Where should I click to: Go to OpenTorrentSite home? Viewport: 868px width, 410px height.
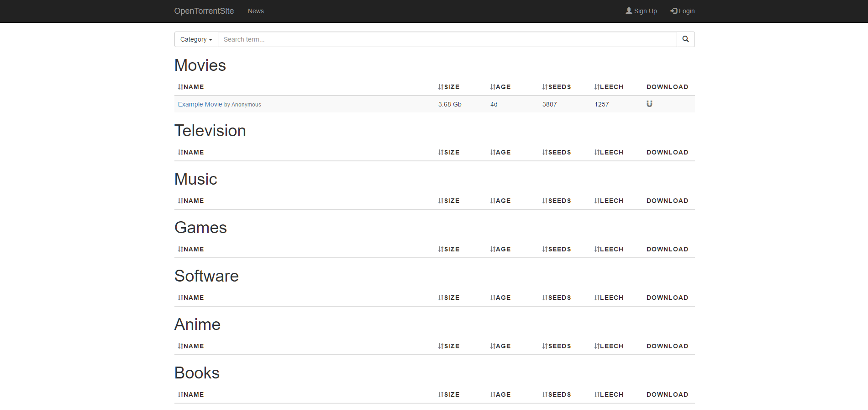tap(204, 11)
